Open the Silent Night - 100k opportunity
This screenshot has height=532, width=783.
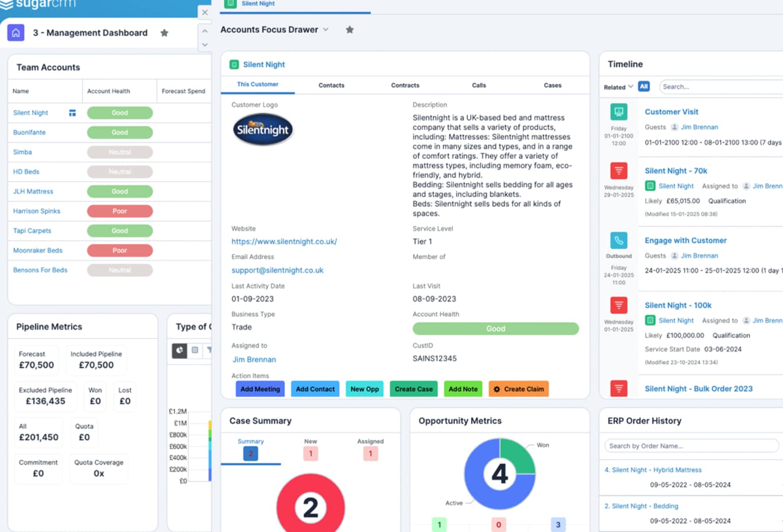pos(678,305)
